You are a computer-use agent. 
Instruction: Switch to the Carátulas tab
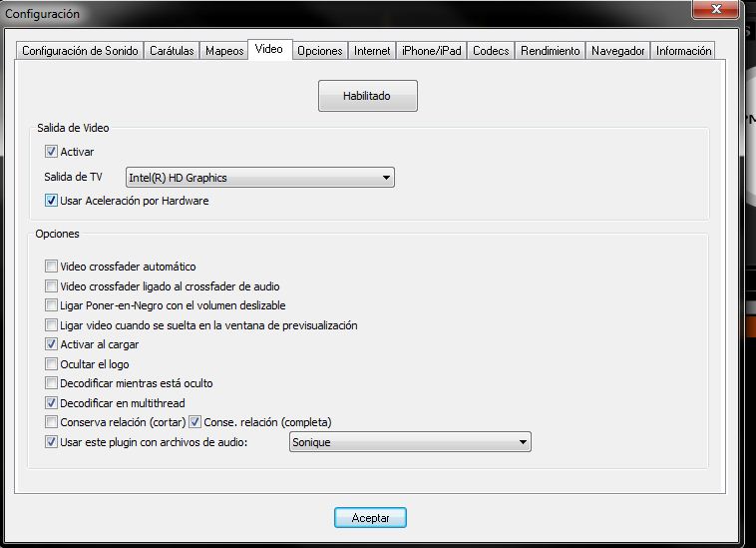(172, 51)
